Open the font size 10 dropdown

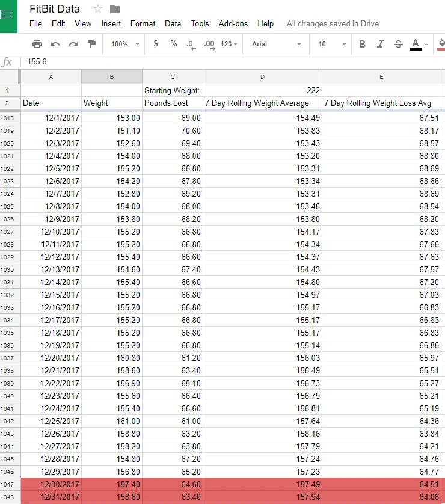(332, 44)
